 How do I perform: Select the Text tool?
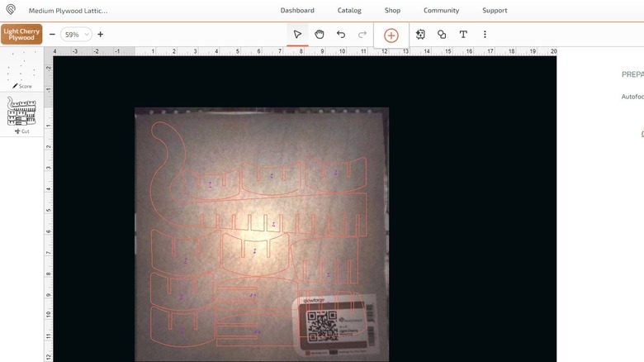pyautogui.click(x=463, y=35)
